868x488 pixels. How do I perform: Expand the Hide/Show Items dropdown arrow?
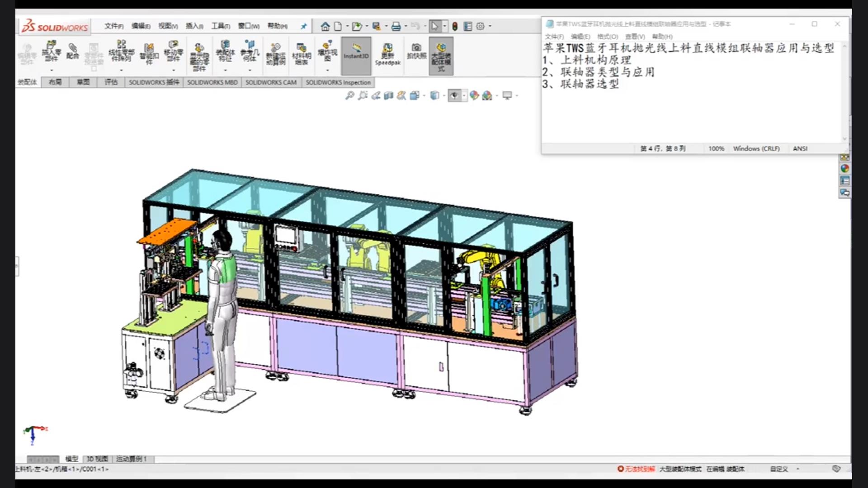point(464,95)
